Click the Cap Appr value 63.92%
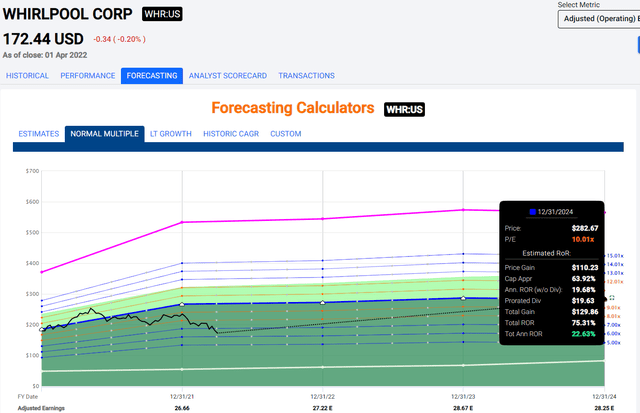This screenshot has height=413, width=640. click(583, 279)
